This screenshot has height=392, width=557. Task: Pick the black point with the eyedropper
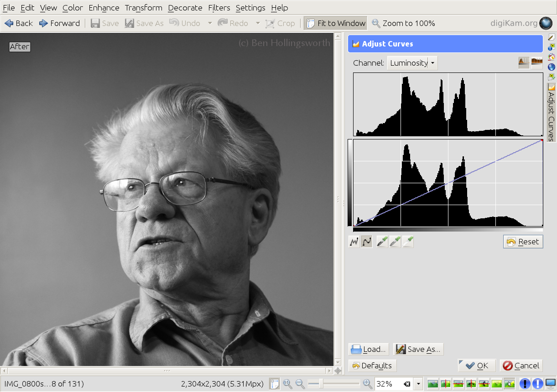[382, 242]
